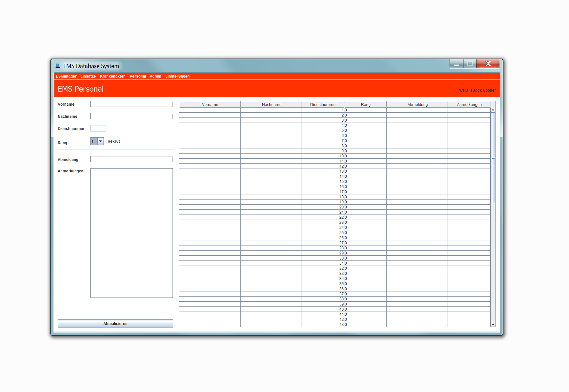Screen dimensions: 569x392
Task: Open the Personal menu
Action: pyautogui.click(x=138, y=76)
